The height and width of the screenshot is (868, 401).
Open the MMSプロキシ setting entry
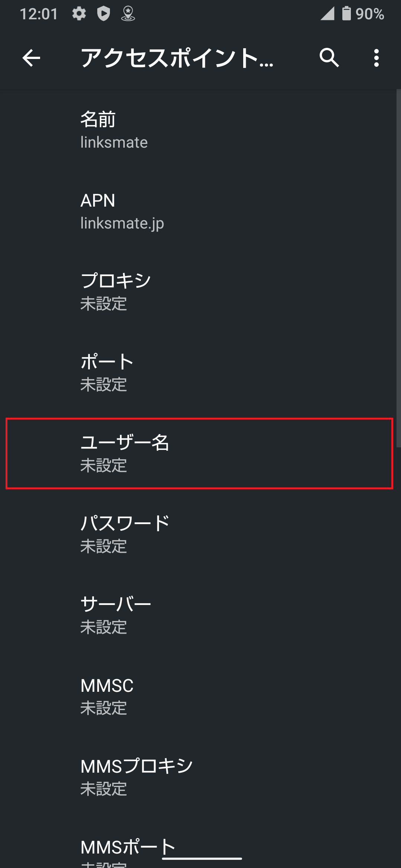(x=200, y=777)
